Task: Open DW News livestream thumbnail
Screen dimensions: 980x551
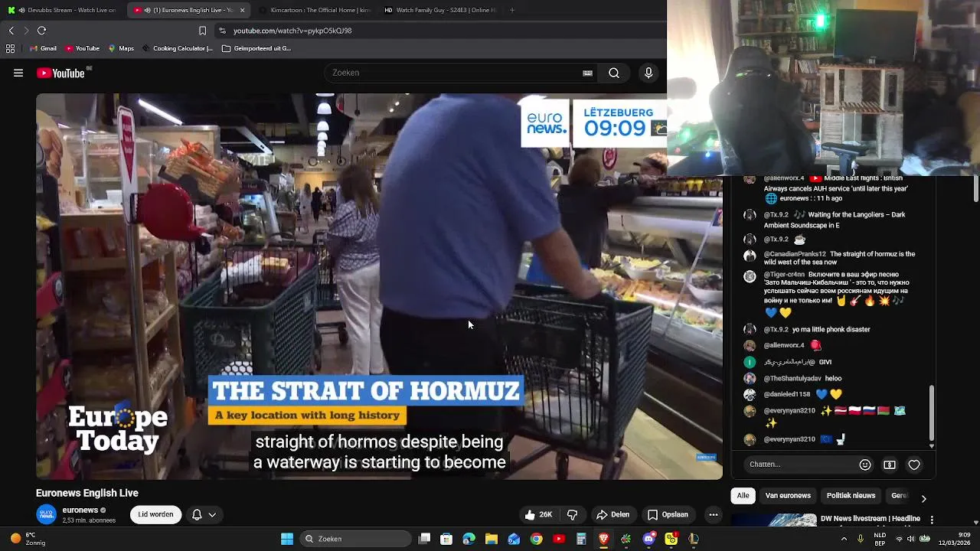Action: [x=774, y=520]
